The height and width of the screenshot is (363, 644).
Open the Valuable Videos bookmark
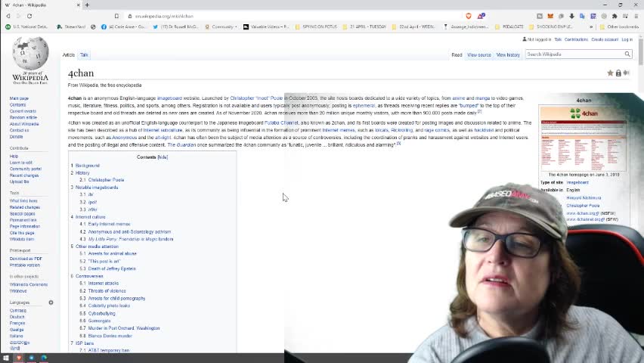[x=266, y=26]
